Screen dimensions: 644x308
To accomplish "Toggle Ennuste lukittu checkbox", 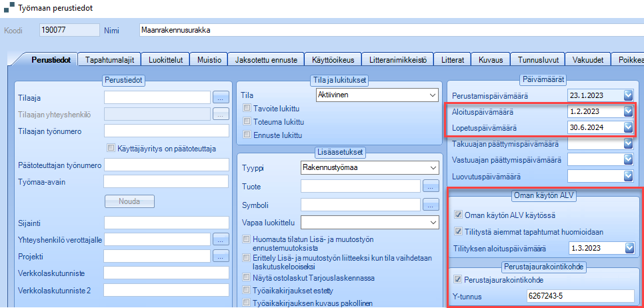I will click(247, 134).
